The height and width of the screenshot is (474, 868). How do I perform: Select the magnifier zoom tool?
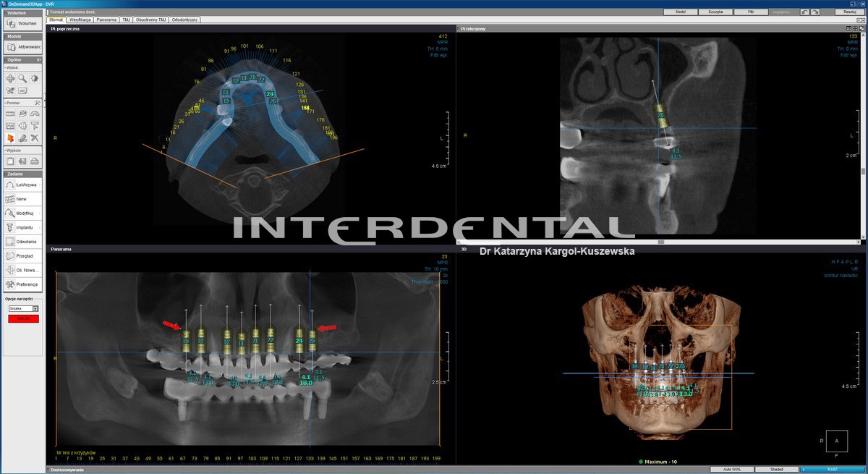pyautogui.click(x=22, y=78)
